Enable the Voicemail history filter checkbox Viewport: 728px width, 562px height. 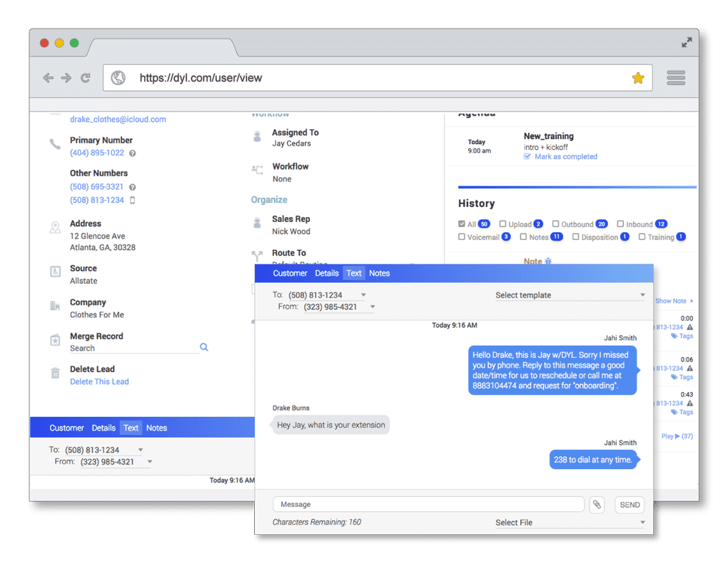tap(462, 237)
